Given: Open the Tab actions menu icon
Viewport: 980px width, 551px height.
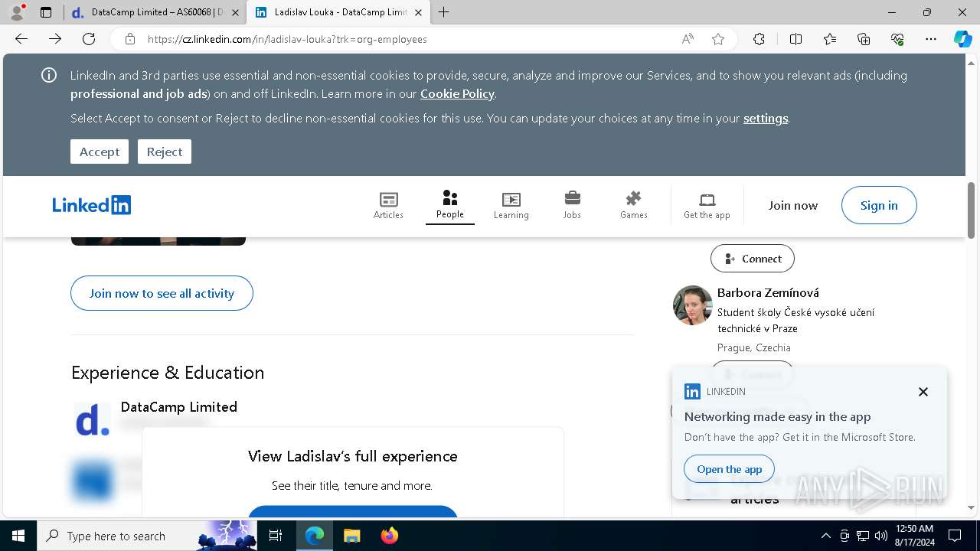Looking at the screenshot, I should 46,12.
